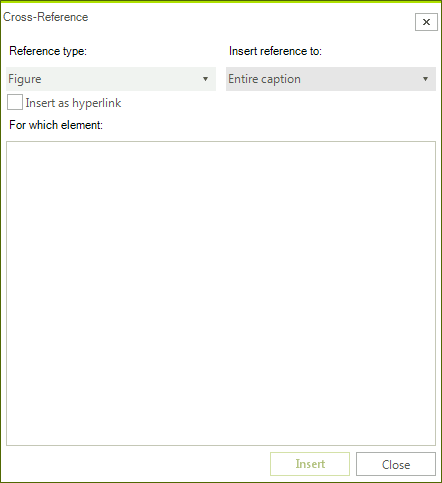Click the Insert button
Screen dimensions: 442x483
(x=310, y=464)
